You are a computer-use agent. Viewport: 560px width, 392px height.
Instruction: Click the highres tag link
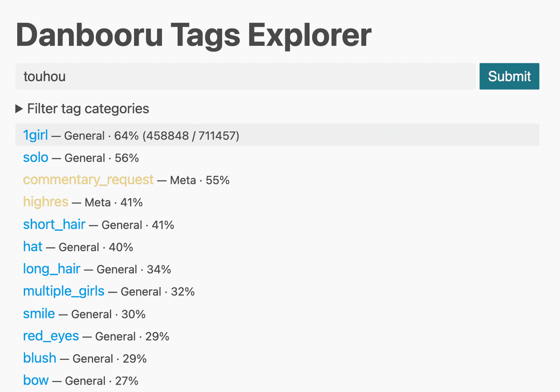point(45,202)
